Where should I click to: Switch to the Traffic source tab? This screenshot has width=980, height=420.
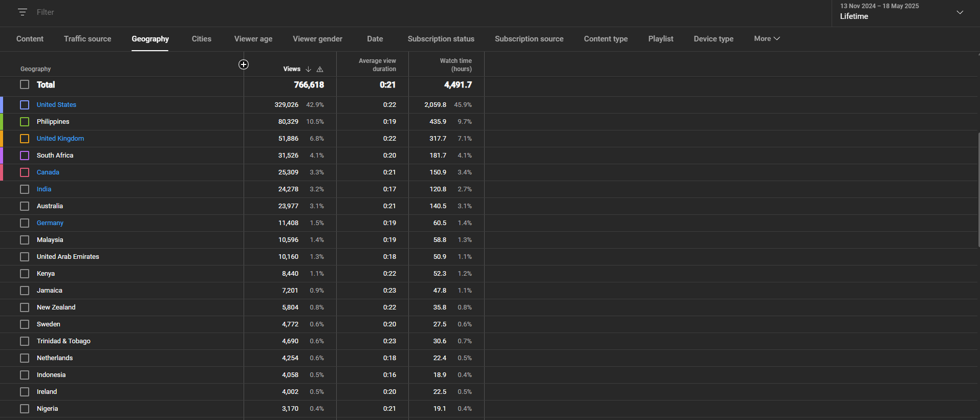pyautogui.click(x=88, y=39)
